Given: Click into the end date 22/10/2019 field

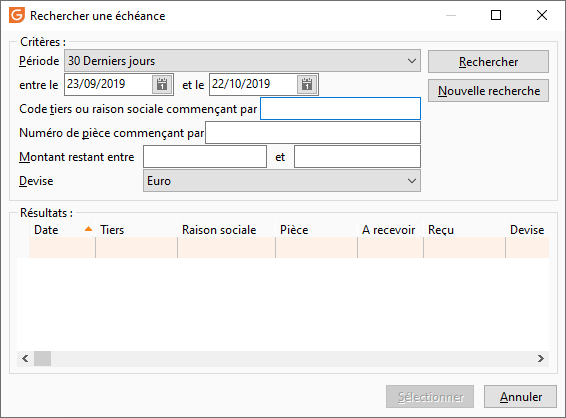Looking at the screenshot, I should point(253,84).
